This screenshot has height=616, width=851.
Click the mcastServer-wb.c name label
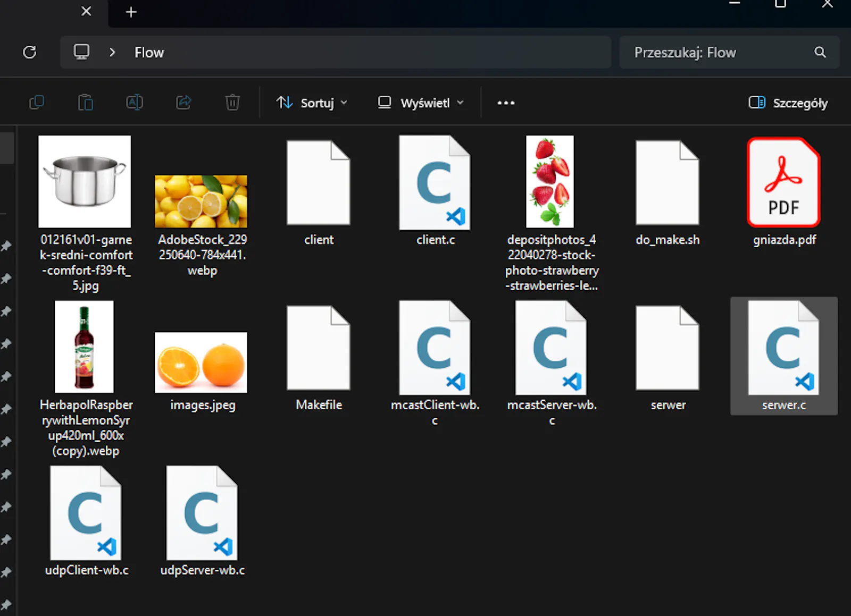pos(552,412)
